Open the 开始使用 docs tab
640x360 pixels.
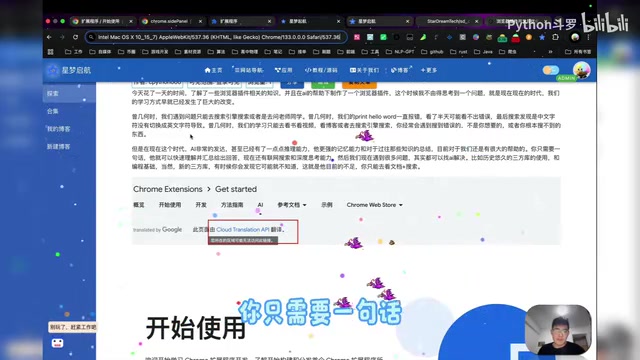click(x=170, y=205)
